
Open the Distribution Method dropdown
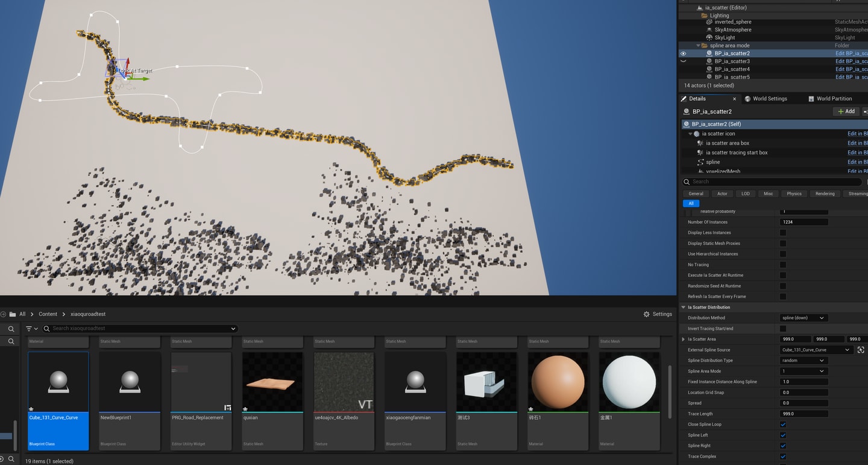804,318
